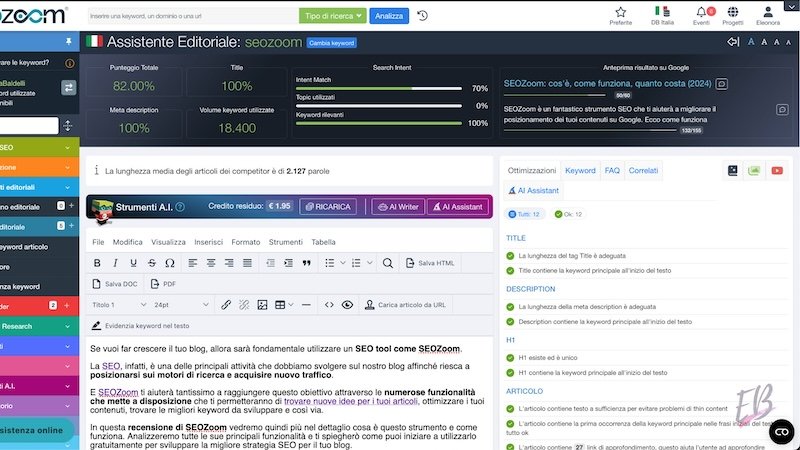The image size is (800, 450).
Task: Open table insert dropdown
Action: pyautogui.click(x=284, y=305)
